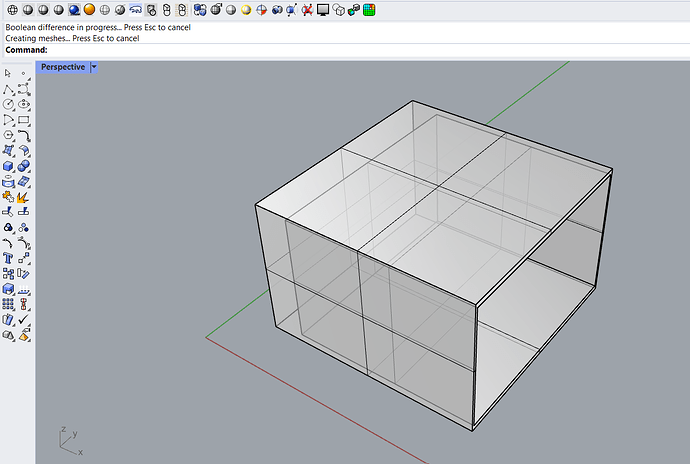Select the arrow pointer selection tool

[8, 73]
